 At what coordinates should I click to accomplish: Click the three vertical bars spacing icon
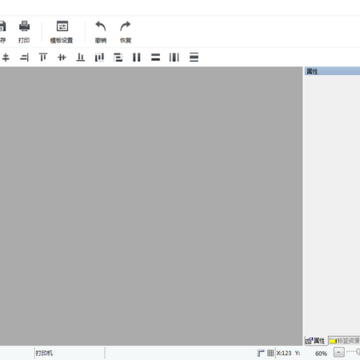(x=174, y=58)
